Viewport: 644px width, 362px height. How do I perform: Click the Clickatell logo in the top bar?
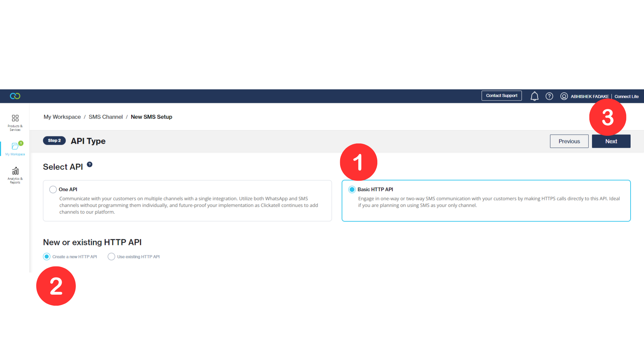15,96
